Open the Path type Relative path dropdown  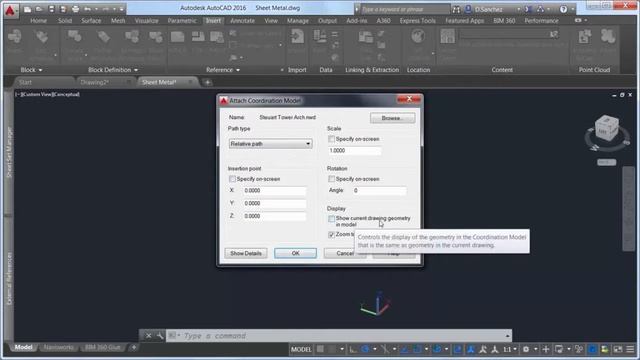tap(271, 144)
